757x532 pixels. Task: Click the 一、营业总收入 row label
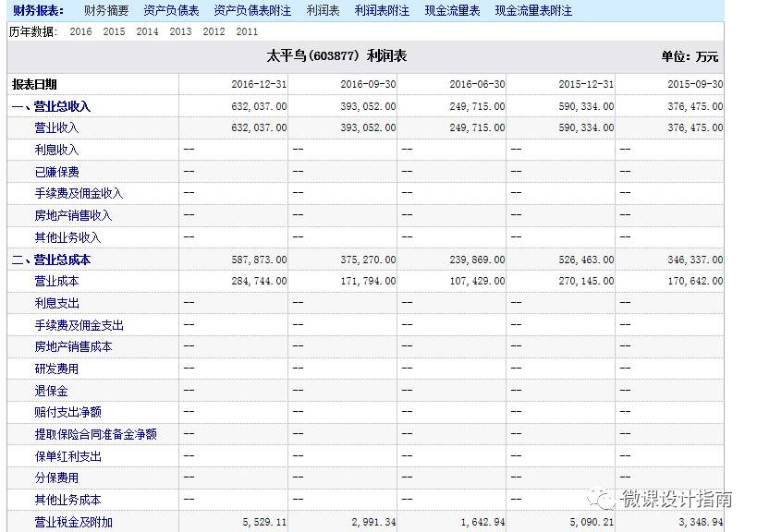51,106
